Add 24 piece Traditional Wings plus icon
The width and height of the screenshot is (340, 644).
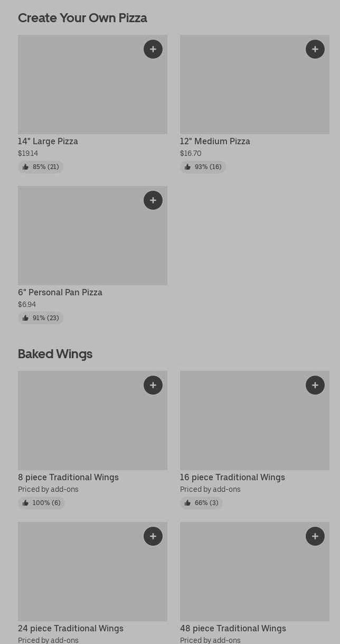[x=153, y=536]
